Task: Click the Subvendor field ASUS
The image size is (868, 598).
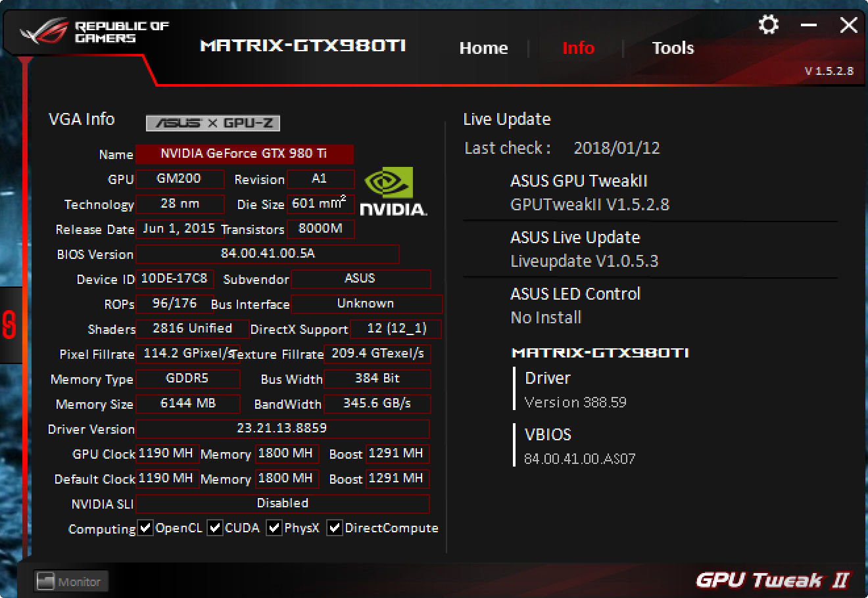Action: tap(360, 279)
